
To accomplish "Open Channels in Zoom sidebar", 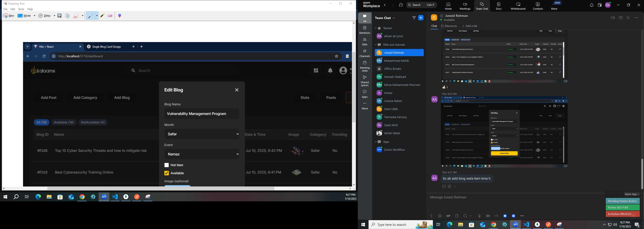I will [365, 53].
